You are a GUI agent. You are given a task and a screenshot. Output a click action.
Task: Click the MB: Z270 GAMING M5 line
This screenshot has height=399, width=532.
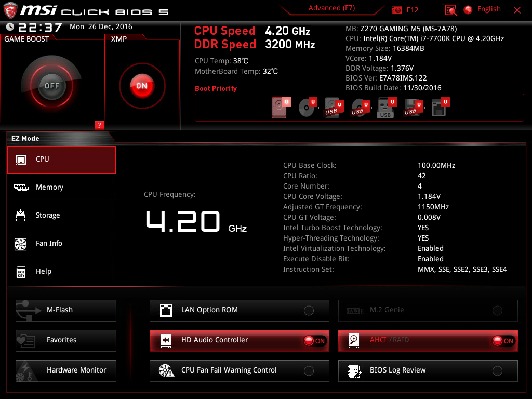pos(401,29)
